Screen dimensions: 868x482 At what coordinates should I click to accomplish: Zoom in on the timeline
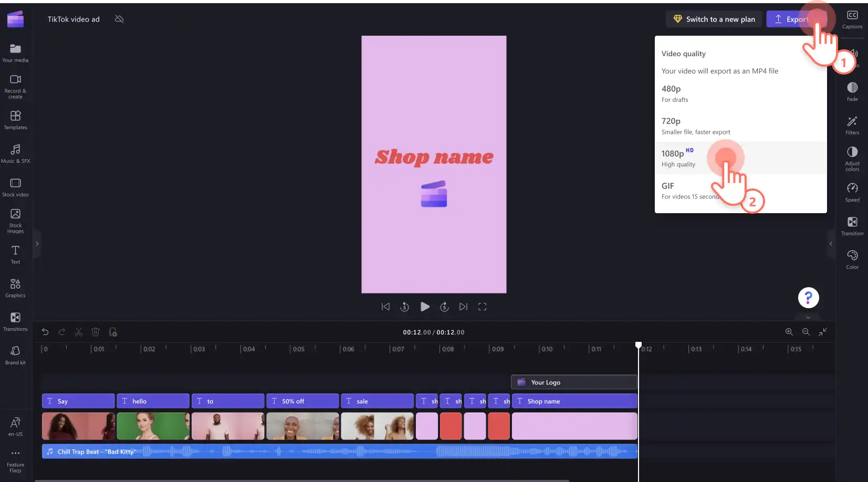coord(789,332)
